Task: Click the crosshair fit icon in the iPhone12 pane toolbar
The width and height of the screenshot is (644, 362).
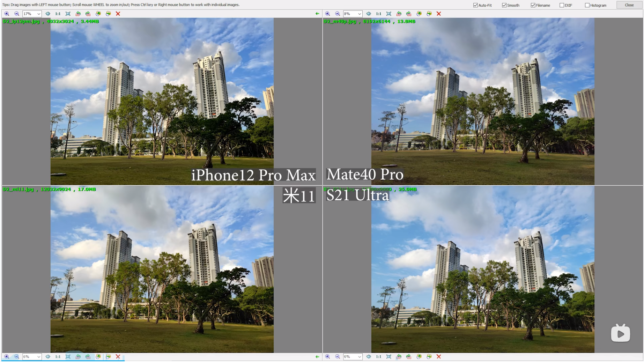Action: [x=48, y=14]
